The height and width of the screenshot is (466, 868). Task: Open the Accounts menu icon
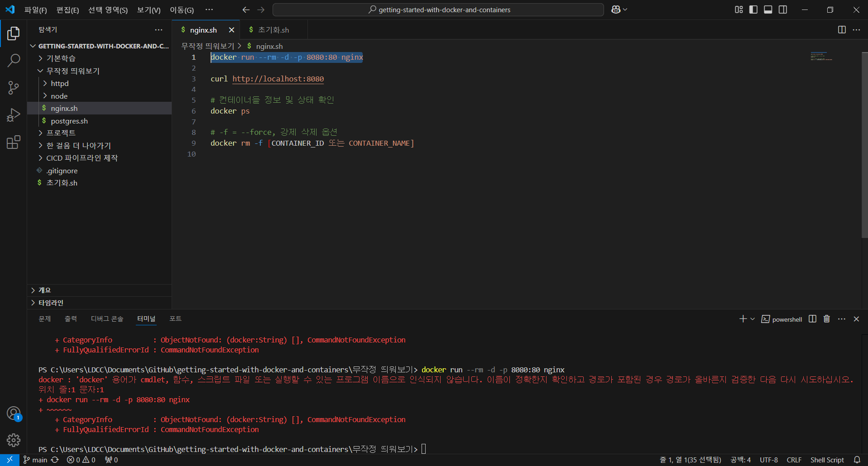14,413
